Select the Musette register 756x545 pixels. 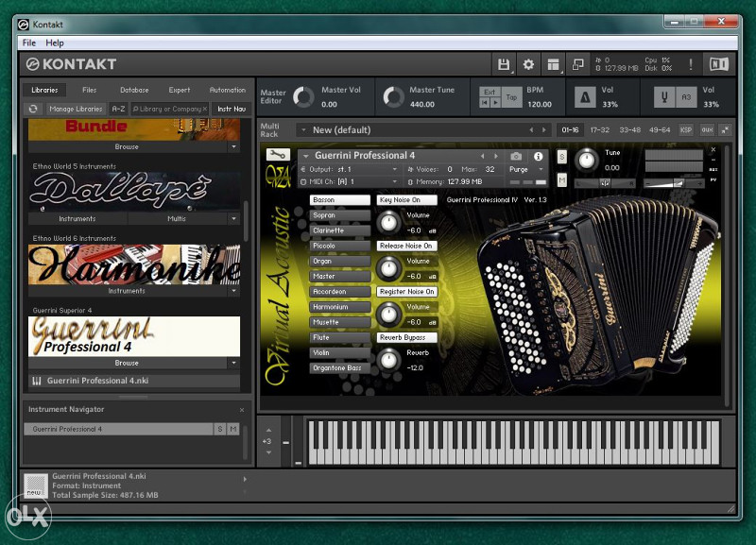coord(339,322)
